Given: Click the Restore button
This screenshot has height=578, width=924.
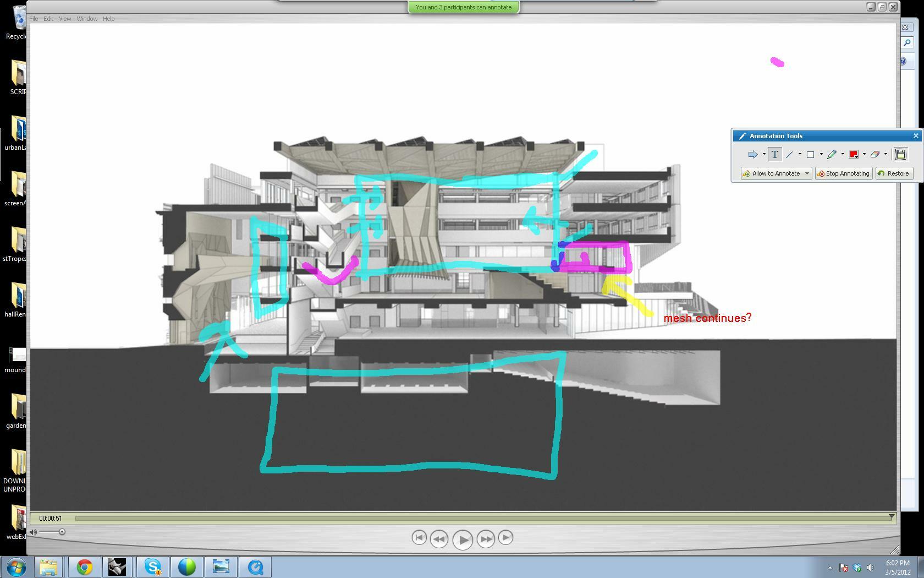Looking at the screenshot, I should (894, 173).
